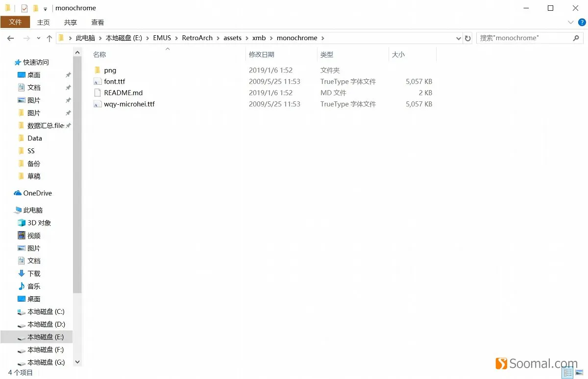The width and height of the screenshot is (588, 379).
Task: Click MD 文件 type cell
Action: tap(333, 93)
